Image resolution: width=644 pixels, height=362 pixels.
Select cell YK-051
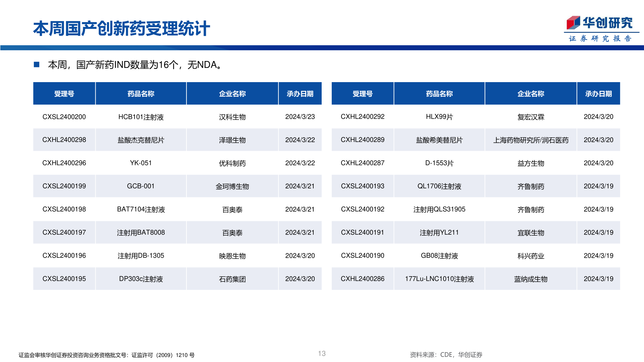pos(141,163)
